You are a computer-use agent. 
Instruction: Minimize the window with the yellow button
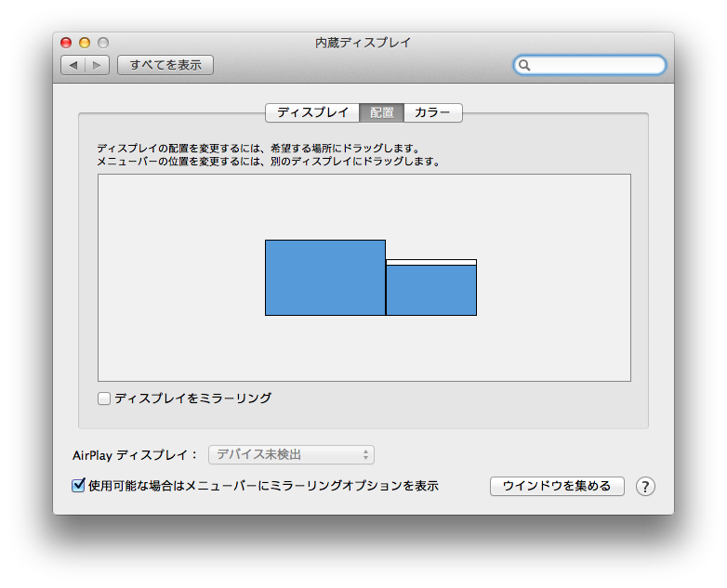85,43
